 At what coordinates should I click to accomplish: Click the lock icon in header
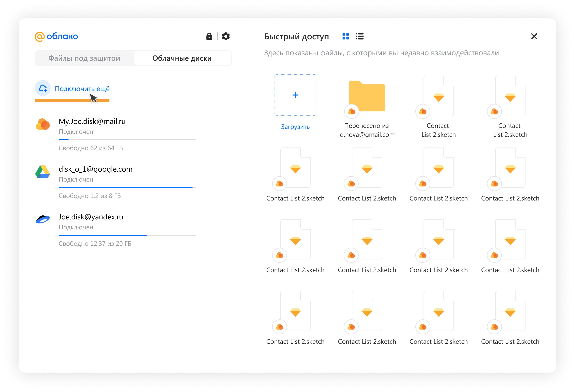click(x=209, y=37)
